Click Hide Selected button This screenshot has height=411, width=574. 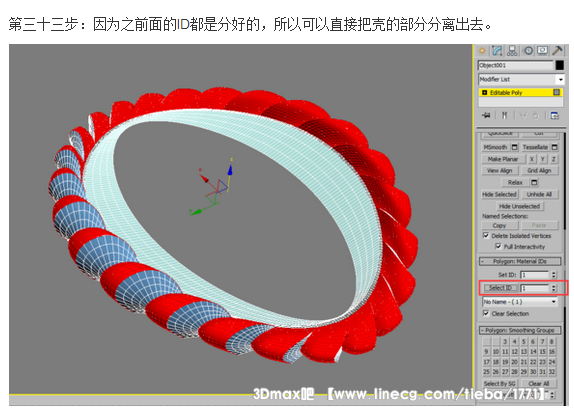pos(499,194)
